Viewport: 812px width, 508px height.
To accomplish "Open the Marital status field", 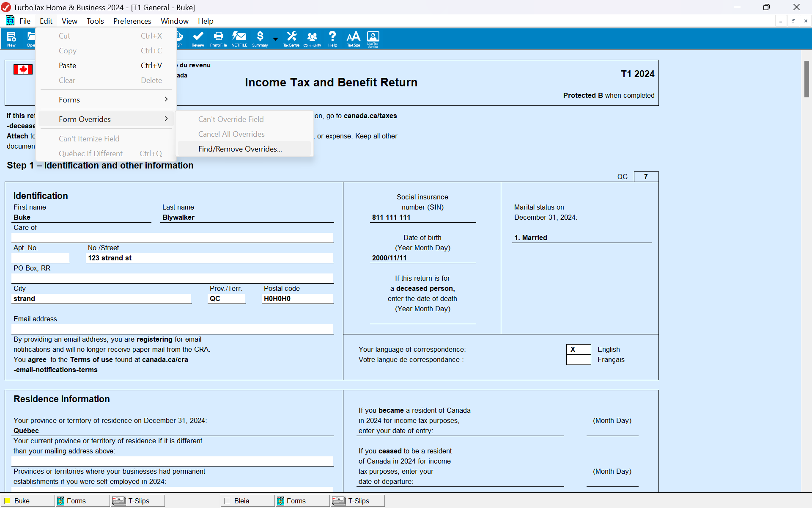I will pyautogui.click(x=582, y=238).
